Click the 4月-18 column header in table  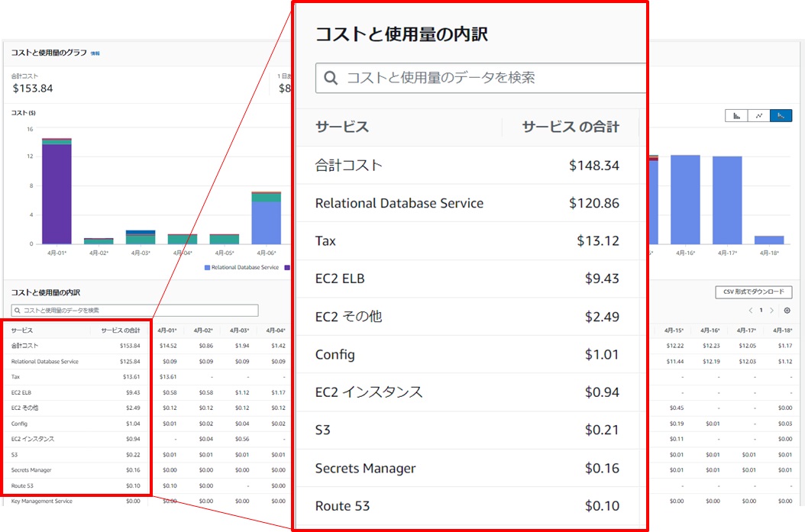coord(782,330)
